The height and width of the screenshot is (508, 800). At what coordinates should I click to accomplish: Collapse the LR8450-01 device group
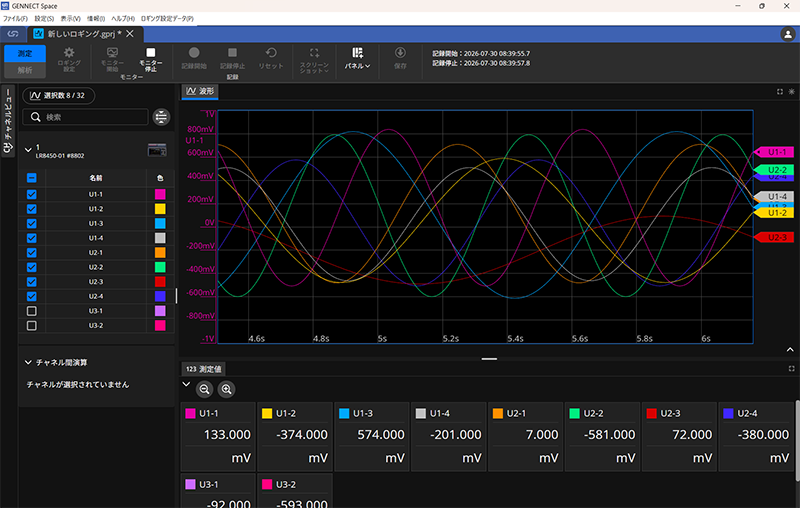coord(28,150)
